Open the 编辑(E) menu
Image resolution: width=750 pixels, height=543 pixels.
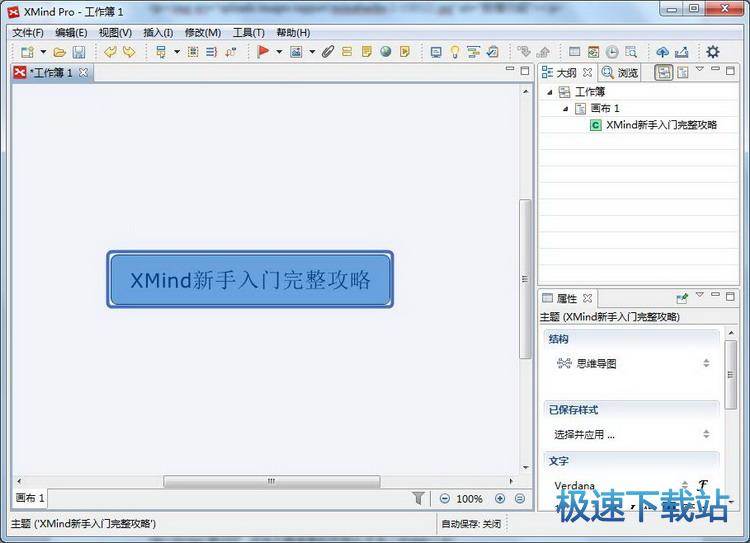tap(71, 33)
